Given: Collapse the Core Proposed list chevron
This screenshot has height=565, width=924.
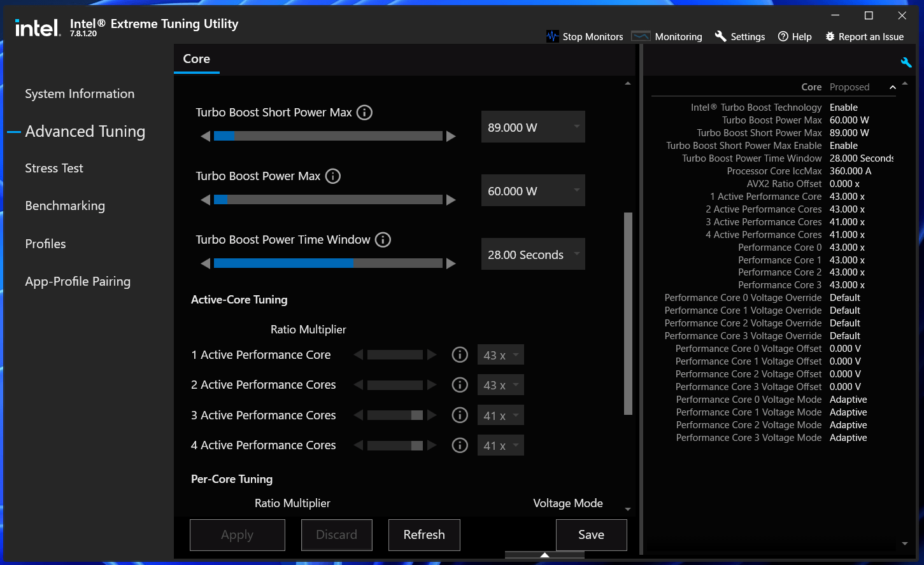Looking at the screenshot, I should [892, 87].
